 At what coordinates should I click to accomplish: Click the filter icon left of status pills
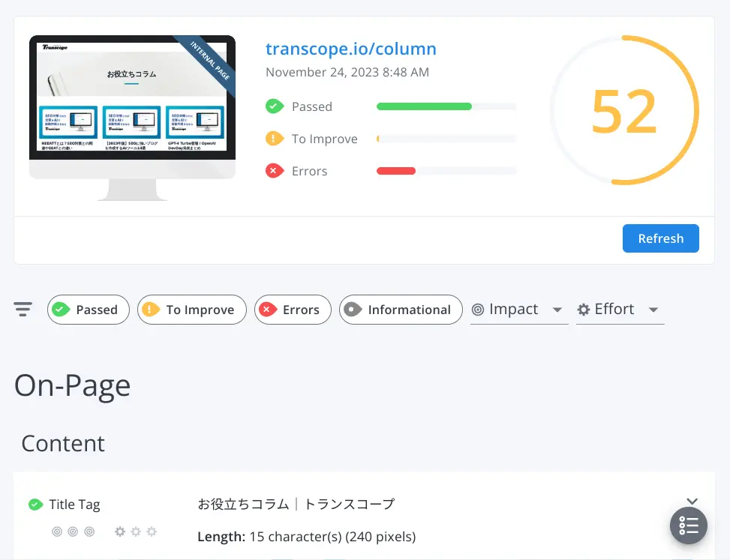pyautogui.click(x=23, y=308)
